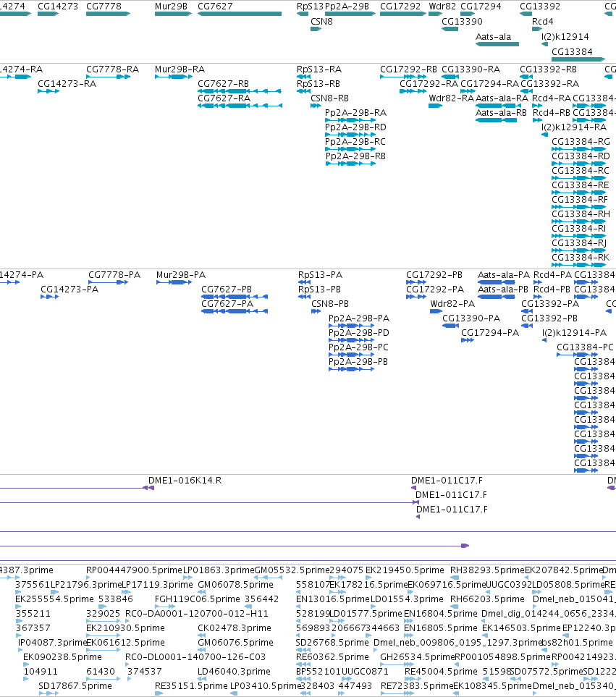Click protein Wdr82-PA label
The image size is (616, 697).
click(452, 304)
